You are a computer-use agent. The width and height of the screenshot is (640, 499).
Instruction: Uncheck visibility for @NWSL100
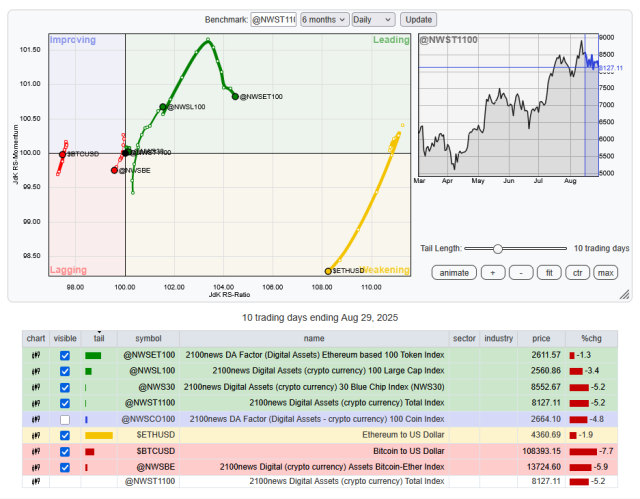(x=65, y=371)
